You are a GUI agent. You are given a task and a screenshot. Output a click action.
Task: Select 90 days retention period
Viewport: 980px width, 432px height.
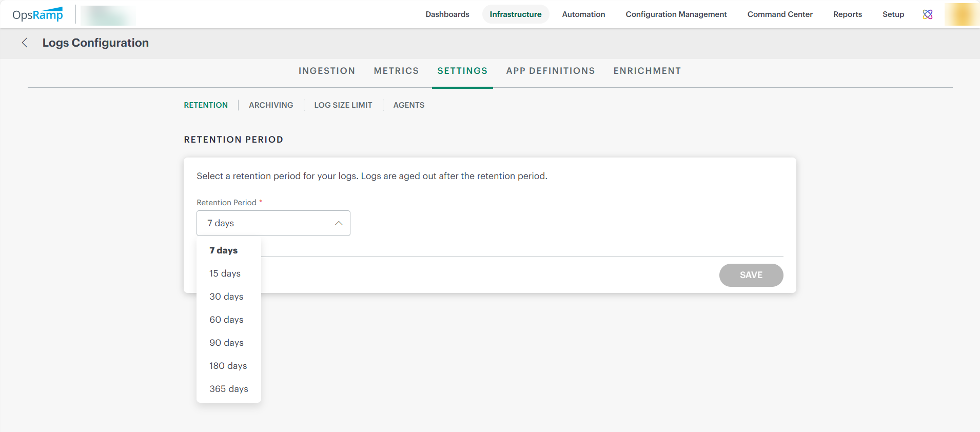click(x=226, y=343)
